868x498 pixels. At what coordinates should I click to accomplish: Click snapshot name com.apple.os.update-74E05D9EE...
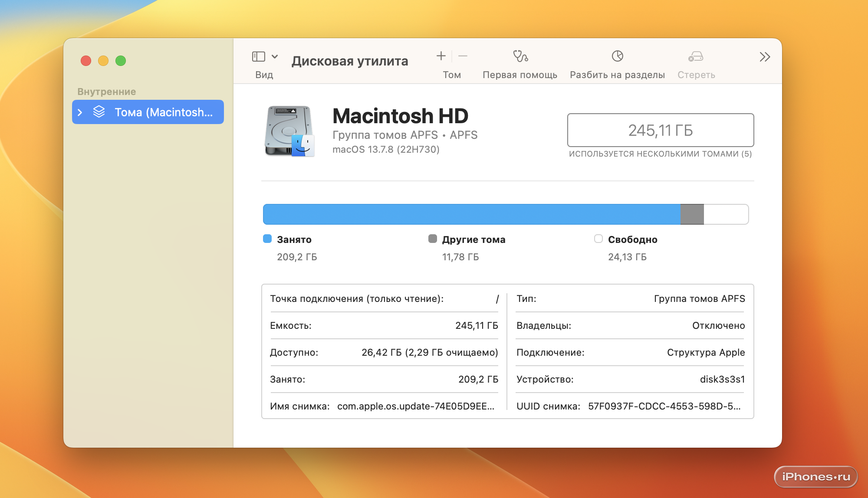416,406
